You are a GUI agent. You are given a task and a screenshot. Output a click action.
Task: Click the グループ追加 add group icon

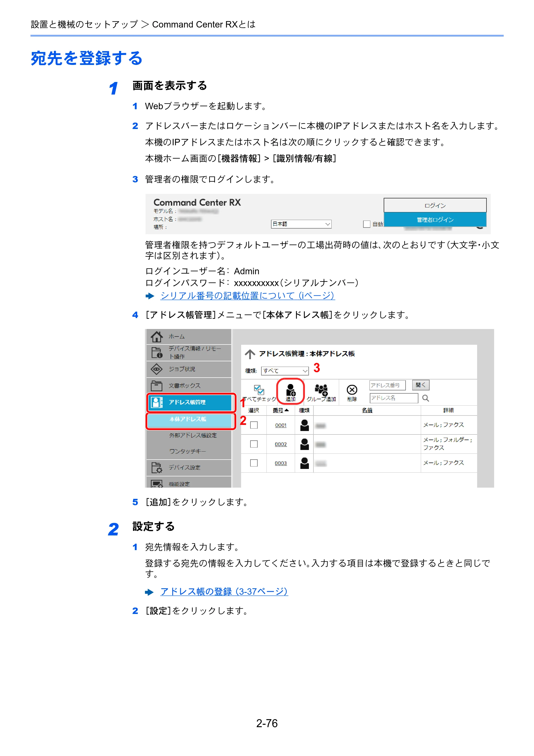(321, 390)
